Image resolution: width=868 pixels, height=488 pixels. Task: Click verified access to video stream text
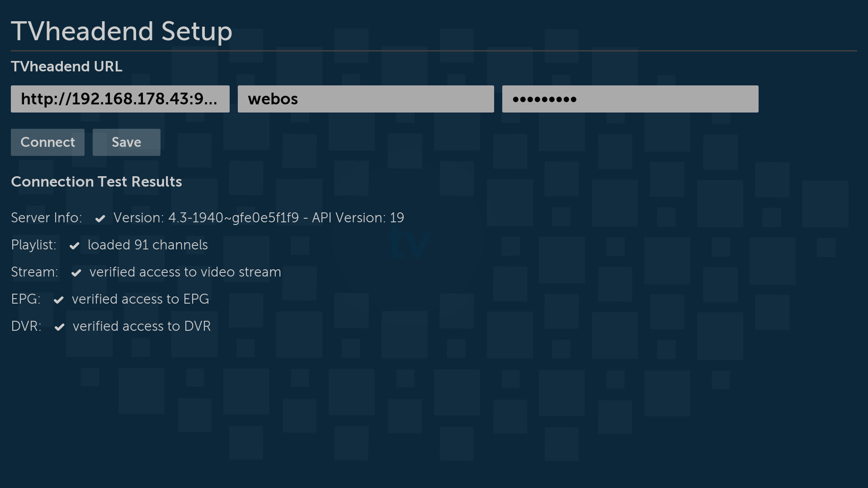click(185, 272)
